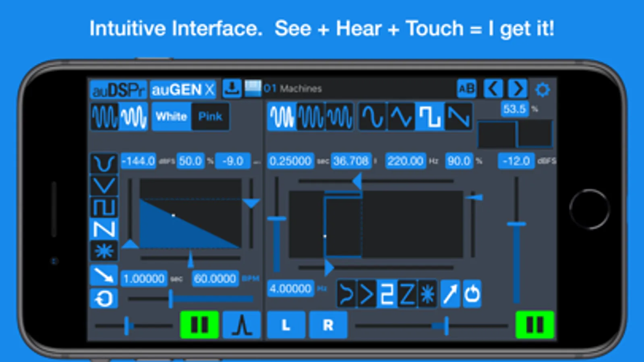Select first noise waveform mode icon
This screenshot has width=644, height=362.
(x=104, y=117)
